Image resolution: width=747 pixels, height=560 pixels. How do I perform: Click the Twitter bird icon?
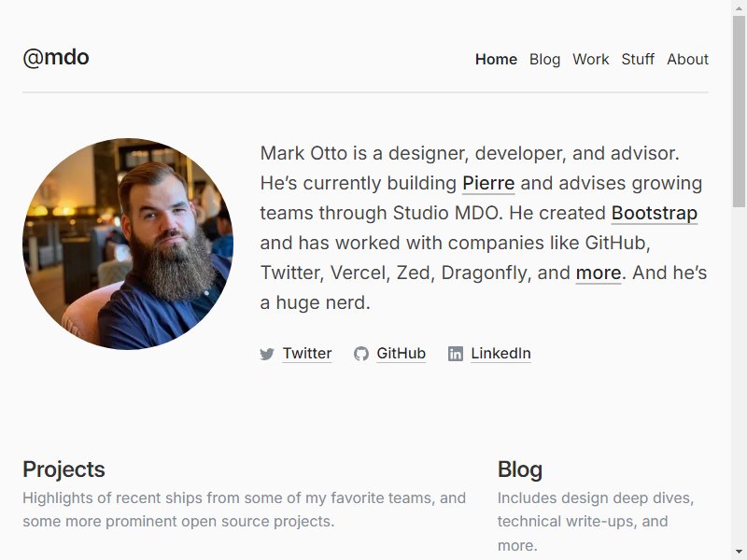pyautogui.click(x=267, y=354)
